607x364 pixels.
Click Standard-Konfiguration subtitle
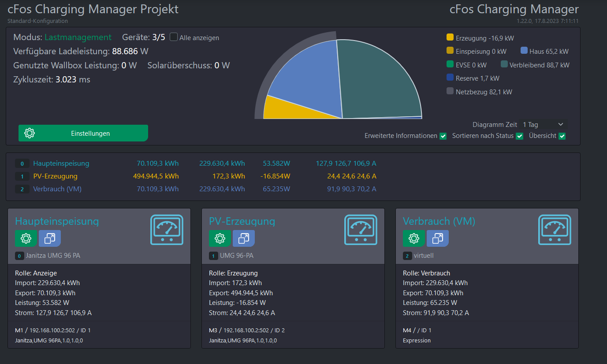click(37, 21)
